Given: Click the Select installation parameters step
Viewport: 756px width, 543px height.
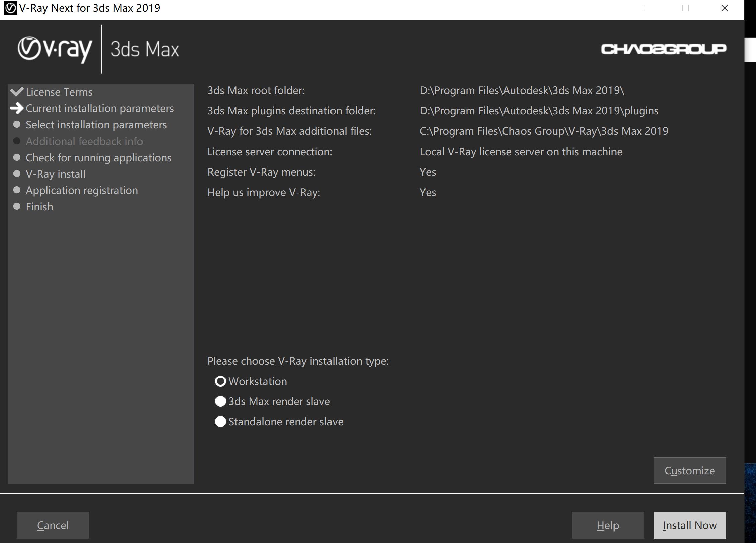Looking at the screenshot, I should [96, 124].
